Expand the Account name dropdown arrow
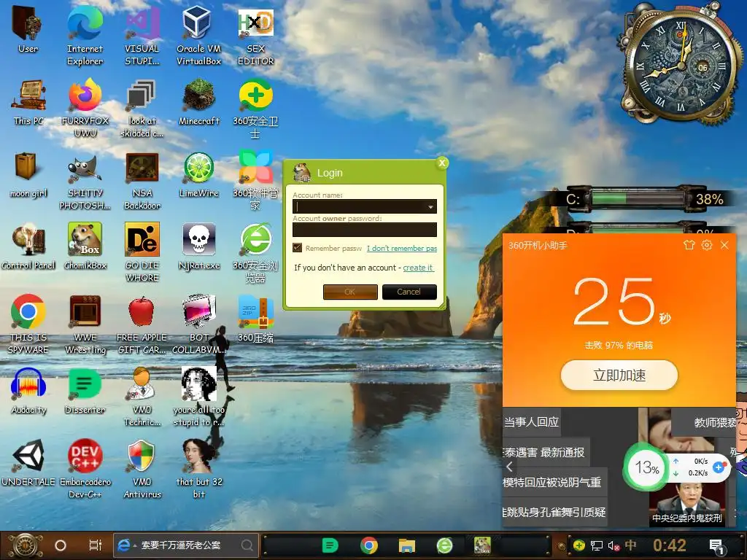 point(430,206)
